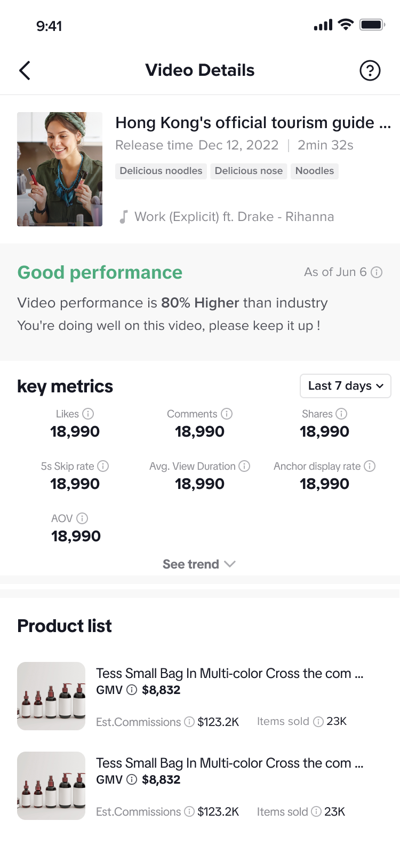Viewport: 400px width, 868px height.
Task: Tap info icon beside Shares
Action: (x=341, y=414)
